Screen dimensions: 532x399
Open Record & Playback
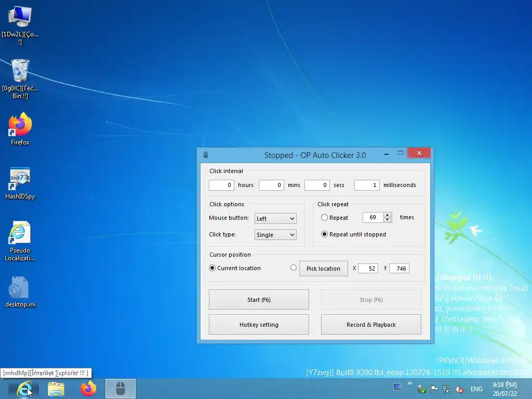(x=371, y=325)
